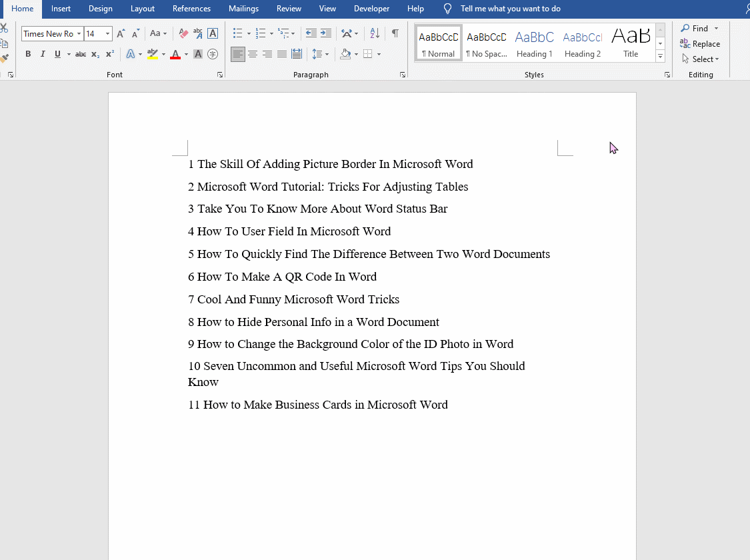Toggle Align Left paragraph alignment
This screenshot has height=560, width=750.
238,54
